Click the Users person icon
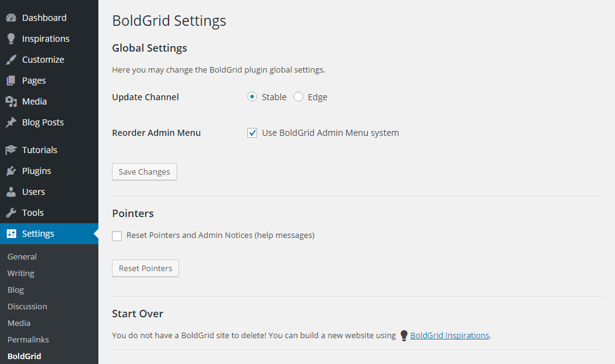 coord(11,192)
